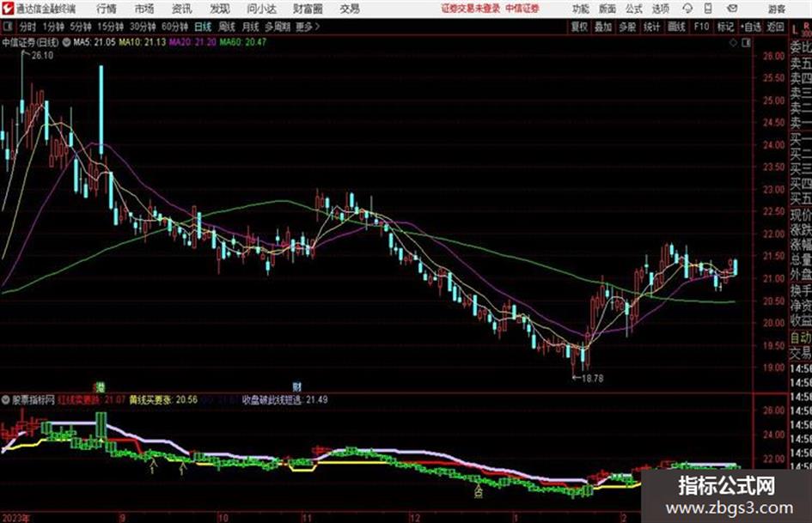
Task: Toggle the right info panel icon
Action: [x=746, y=43]
